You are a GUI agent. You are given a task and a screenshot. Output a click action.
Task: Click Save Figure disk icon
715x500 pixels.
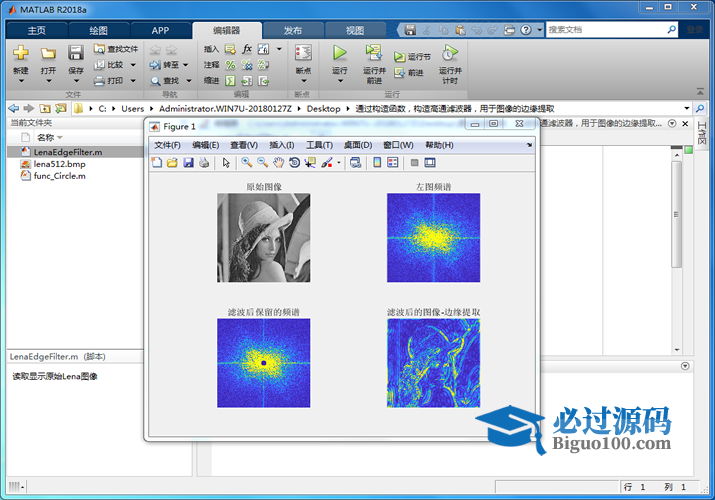click(x=188, y=162)
